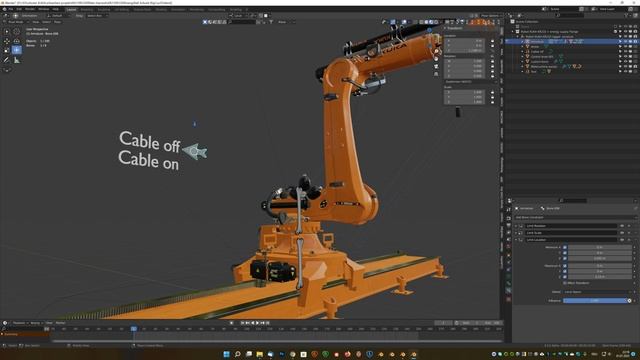Select the Move tool

(x=7, y=41)
